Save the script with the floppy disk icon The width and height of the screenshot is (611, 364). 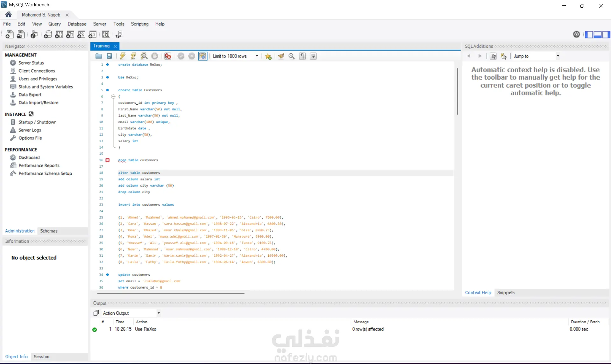coord(109,56)
